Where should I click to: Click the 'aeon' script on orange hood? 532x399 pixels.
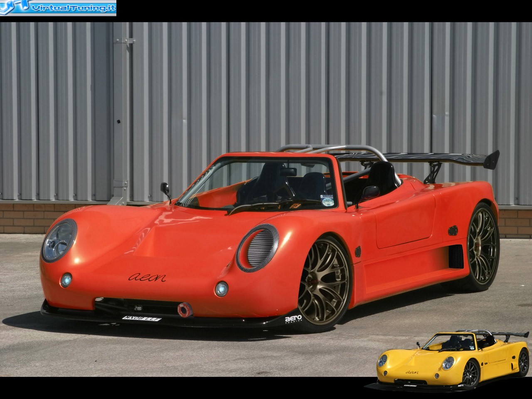(x=147, y=277)
